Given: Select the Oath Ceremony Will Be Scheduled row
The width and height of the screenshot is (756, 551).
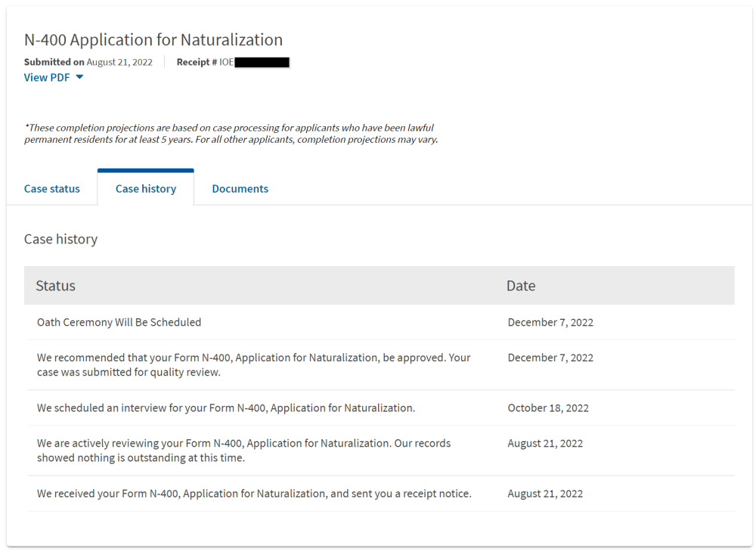Looking at the screenshot, I should point(381,322).
